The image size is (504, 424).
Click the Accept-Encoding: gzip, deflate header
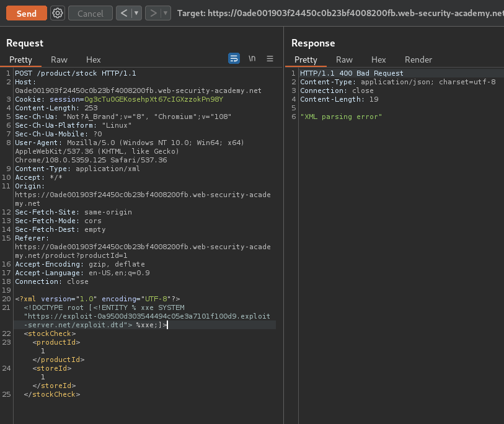coord(80,264)
